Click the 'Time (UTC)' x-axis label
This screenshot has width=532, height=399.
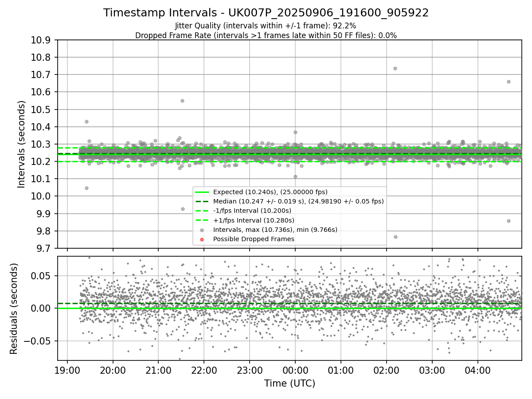289,383
